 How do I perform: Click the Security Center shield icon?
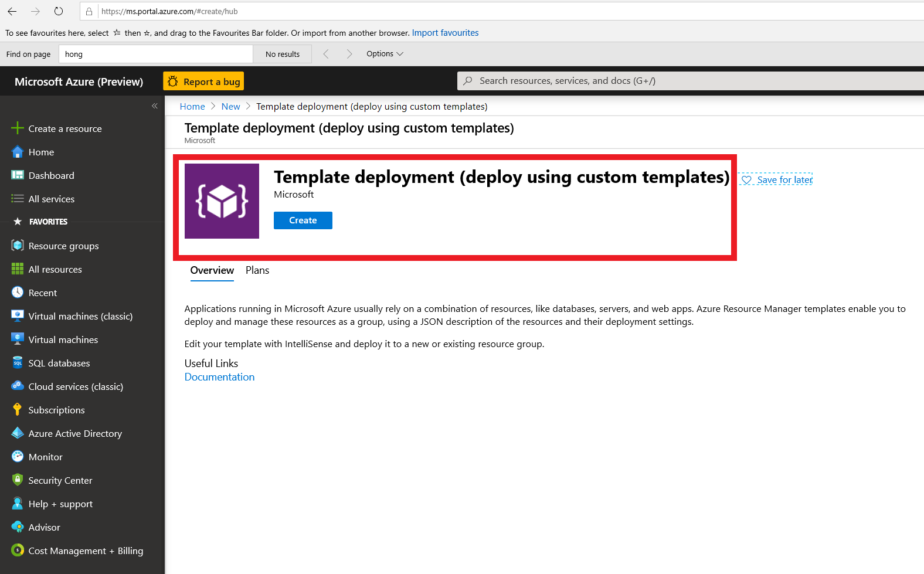[18, 480]
